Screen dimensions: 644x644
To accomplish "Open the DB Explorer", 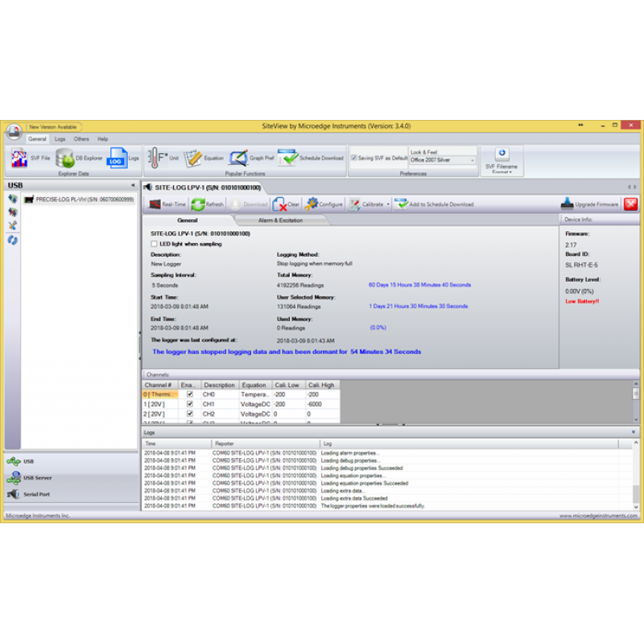I will [x=79, y=158].
